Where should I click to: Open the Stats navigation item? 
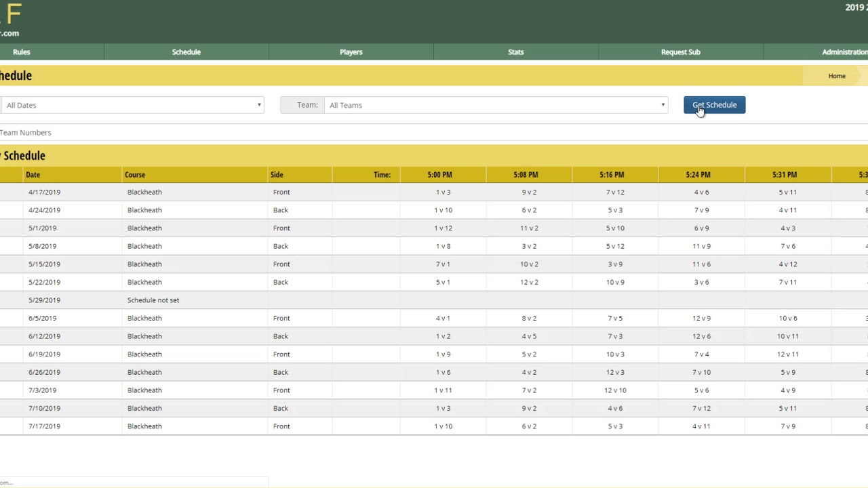[515, 52]
